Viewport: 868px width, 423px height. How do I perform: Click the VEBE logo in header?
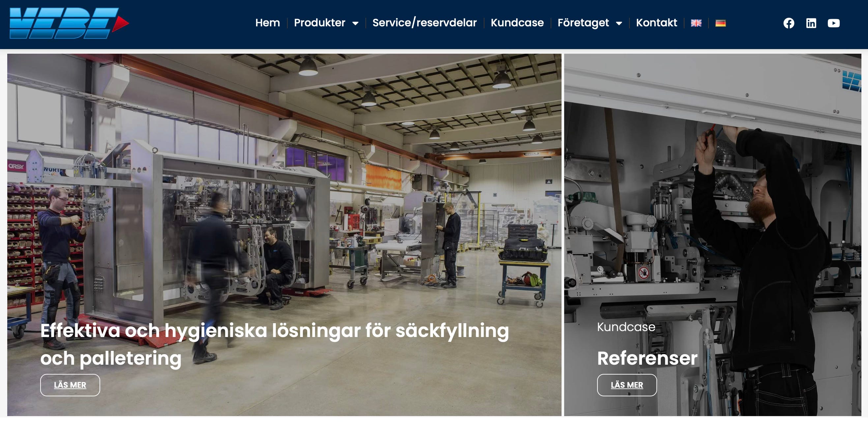(69, 23)
